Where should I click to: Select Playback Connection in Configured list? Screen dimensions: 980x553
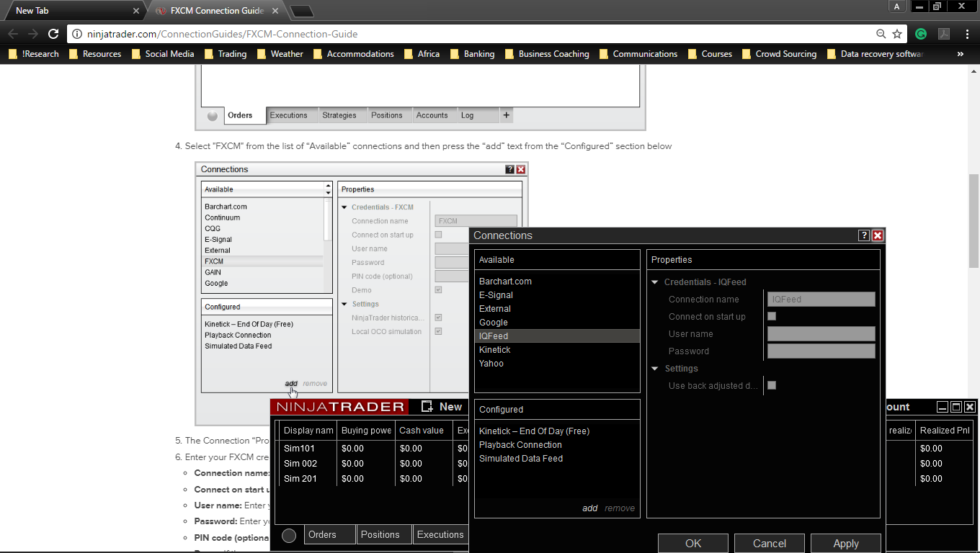click(557, 445)
